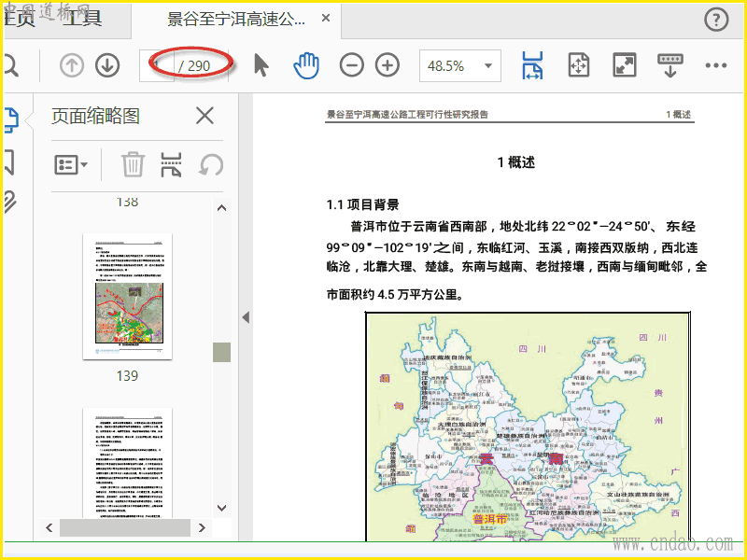
Task: Activate the selection arrow tool
Action: (261, 65)
